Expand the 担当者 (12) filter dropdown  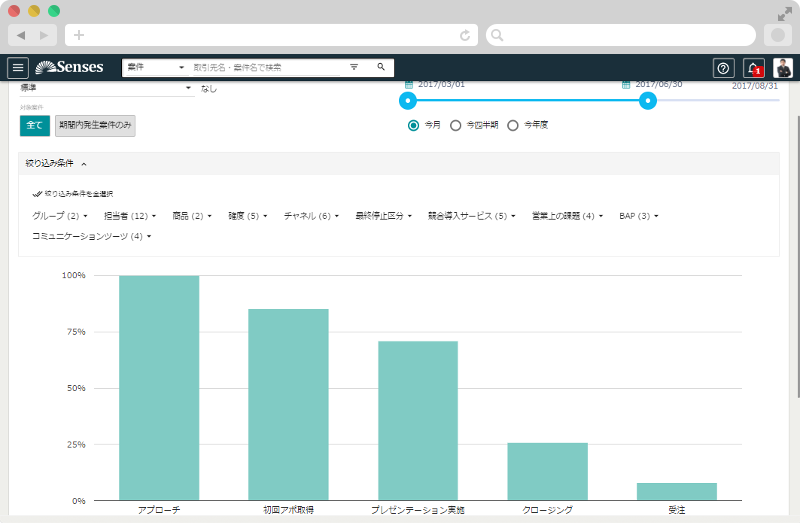130,216
